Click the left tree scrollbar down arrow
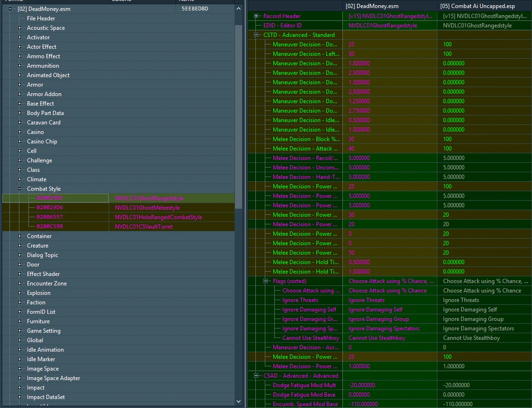The width and height of the screenshot is (532, 408). 238,401
